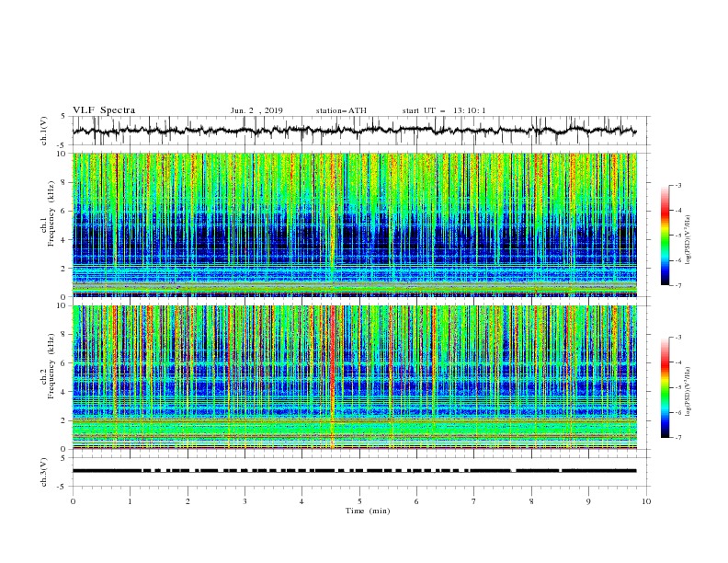Click the "-5" label on ch.1 colorbar
728x563 pixels.
point(677,236)
